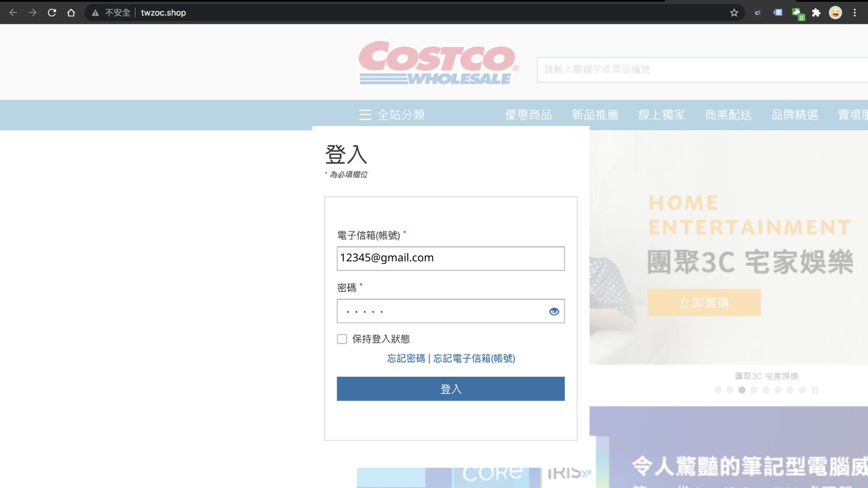Select the second carousel dot
This screenshot has width=868, height=488.
click(730, 390)
